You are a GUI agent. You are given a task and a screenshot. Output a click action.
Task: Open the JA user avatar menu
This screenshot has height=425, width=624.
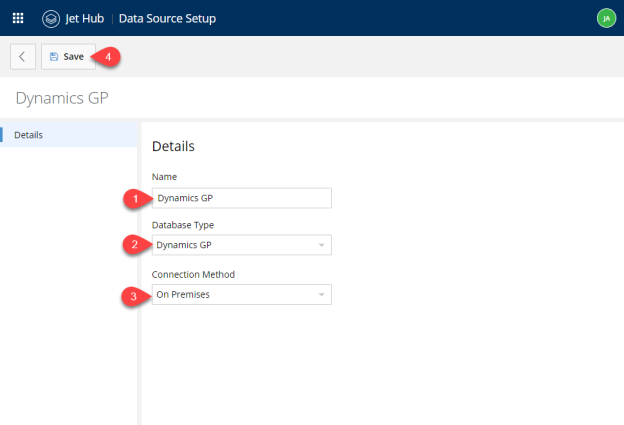[606, 18]
